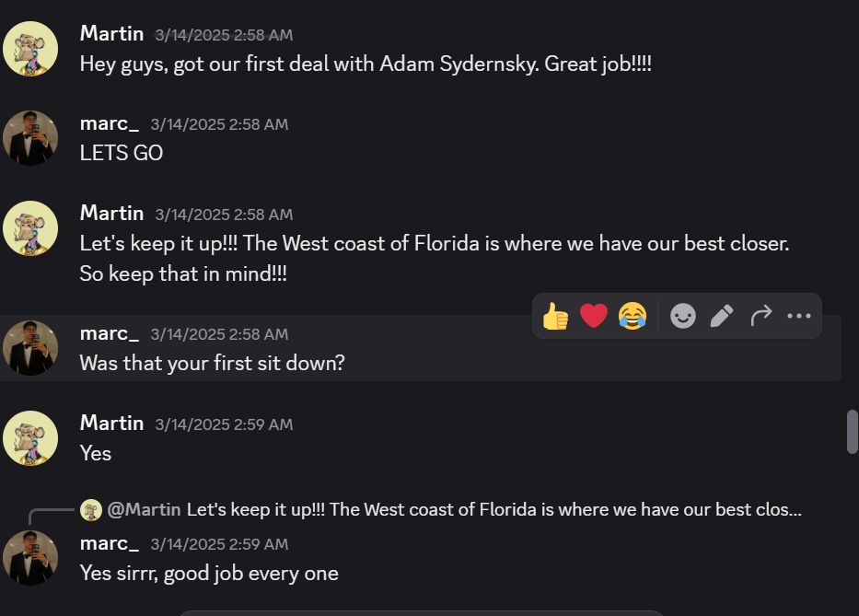Click username Martin on the first message
The width and height of the screenshot is (859, 616).
point(111,34)
